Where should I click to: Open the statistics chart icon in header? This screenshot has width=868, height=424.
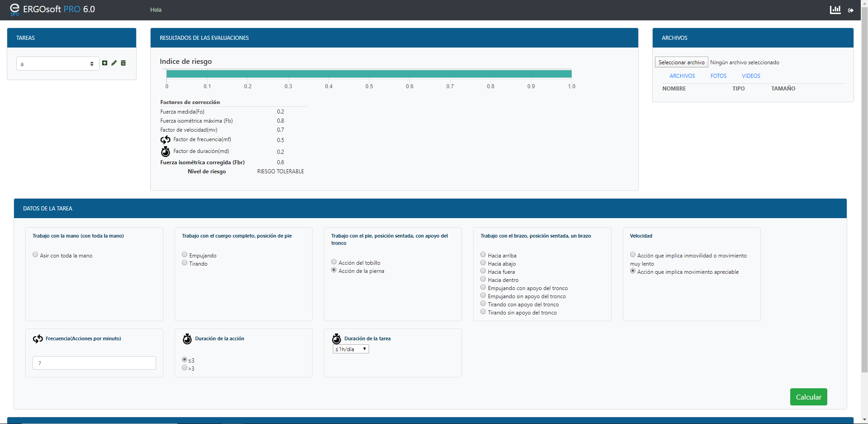click(835, 10)
